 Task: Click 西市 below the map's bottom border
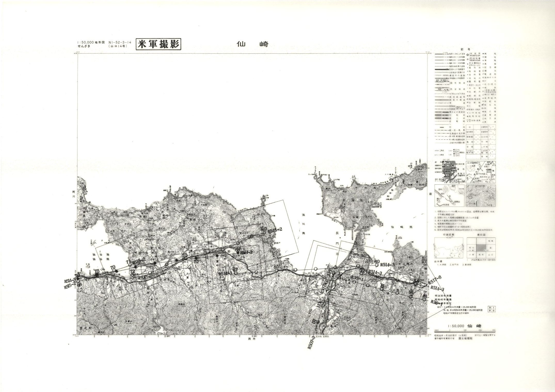[252, 339]
